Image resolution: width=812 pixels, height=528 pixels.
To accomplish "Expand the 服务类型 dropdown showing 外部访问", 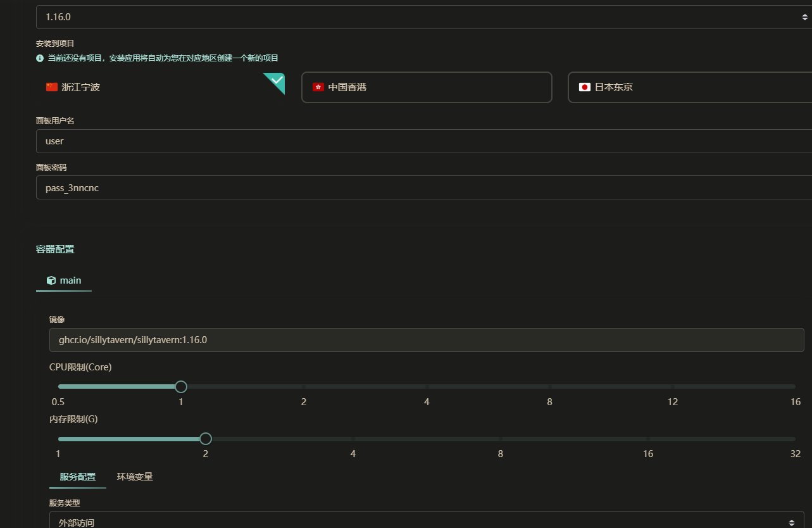I will [x=426, y=522].
